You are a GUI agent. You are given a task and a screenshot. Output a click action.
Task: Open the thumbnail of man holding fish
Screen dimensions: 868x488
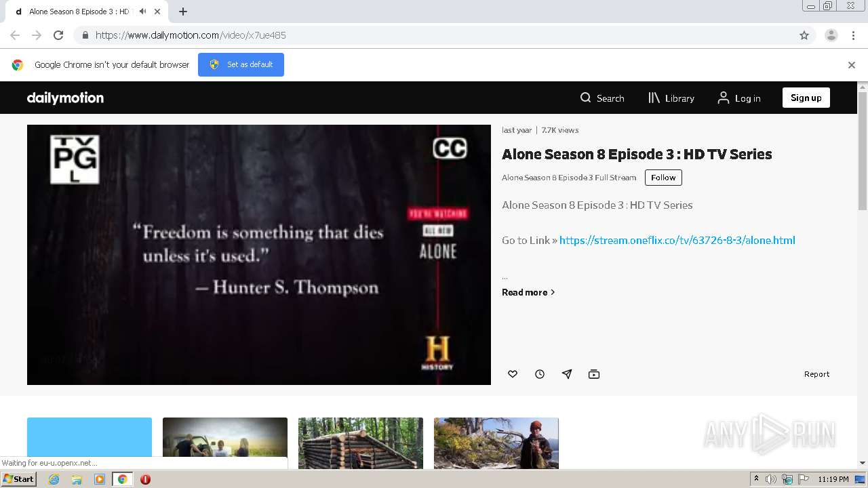496,443
